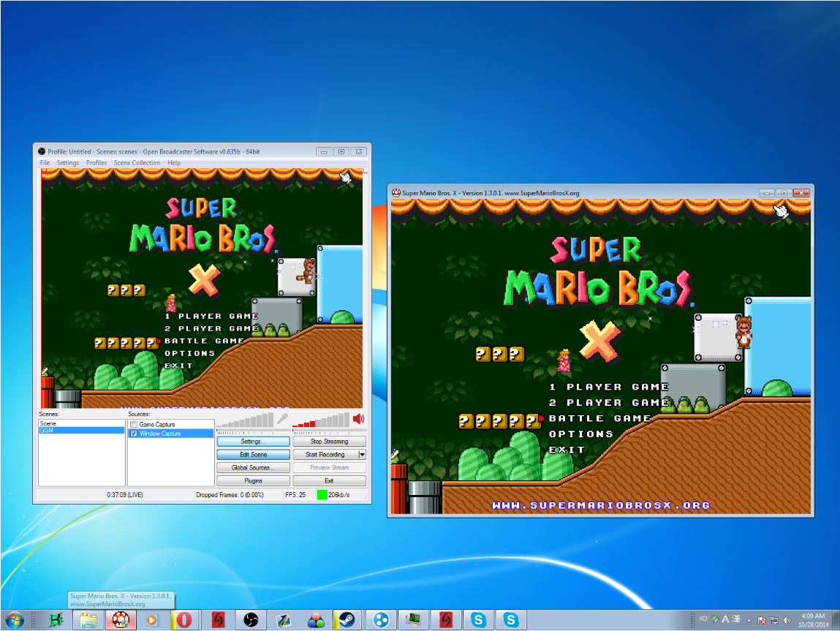Show hidden tray icons arrow
Screen dimensions: 840x631
click(749, 620)
